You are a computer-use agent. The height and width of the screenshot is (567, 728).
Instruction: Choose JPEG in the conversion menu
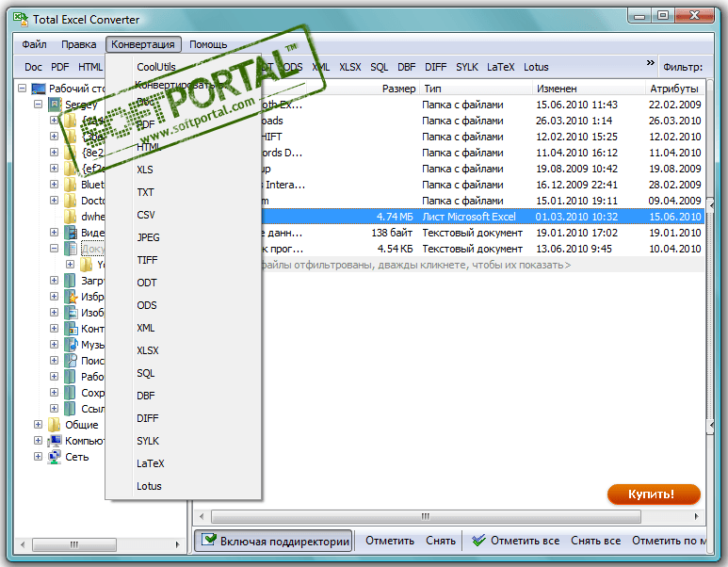point(148,237)
